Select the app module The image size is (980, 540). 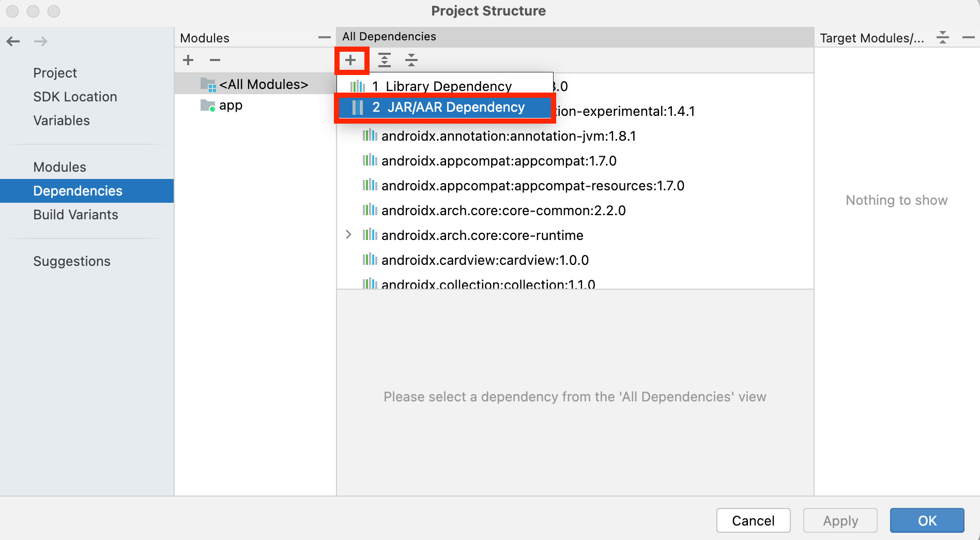click(231, 106)
